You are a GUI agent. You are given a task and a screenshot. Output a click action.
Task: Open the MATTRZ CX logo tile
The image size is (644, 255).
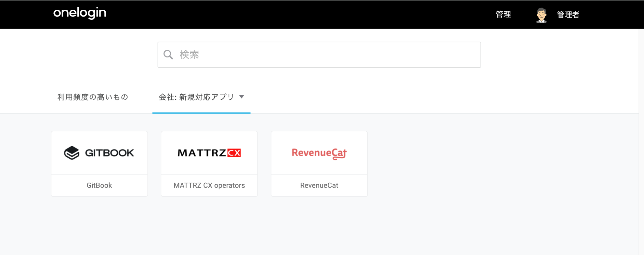[x=209, y=153]
